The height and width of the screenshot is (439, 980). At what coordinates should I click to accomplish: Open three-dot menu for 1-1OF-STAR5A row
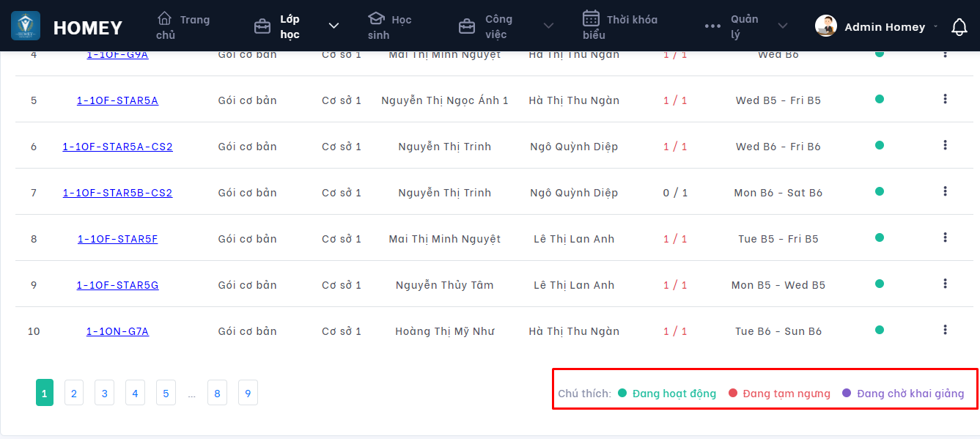coord(945,99)
